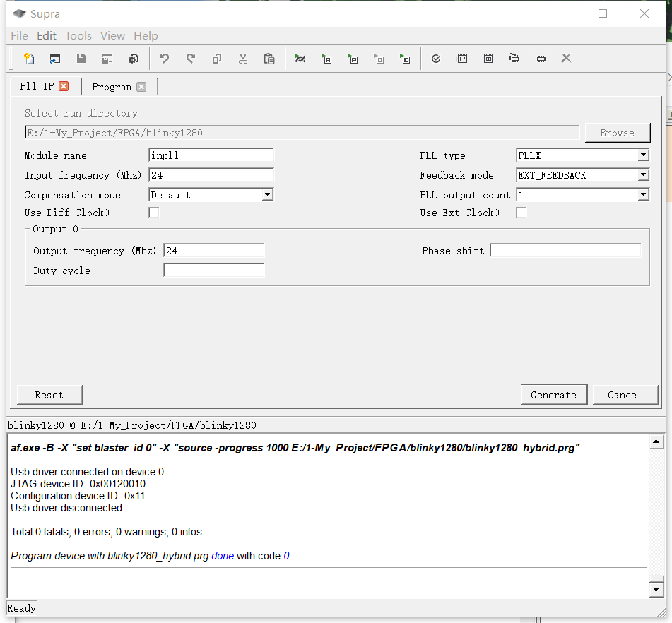
Task: Open the Tools menu
Action: pos(78,36)
